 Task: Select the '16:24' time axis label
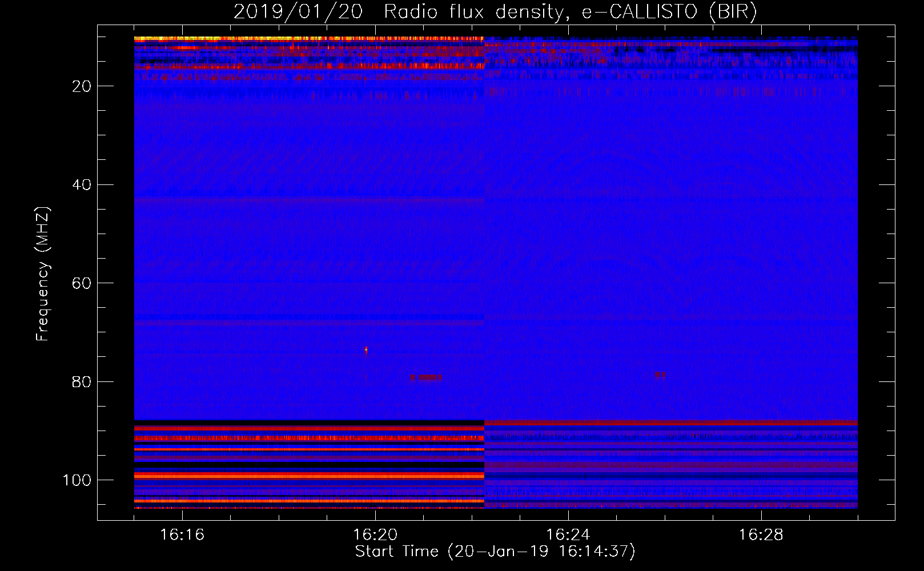[x=568, y=535]
